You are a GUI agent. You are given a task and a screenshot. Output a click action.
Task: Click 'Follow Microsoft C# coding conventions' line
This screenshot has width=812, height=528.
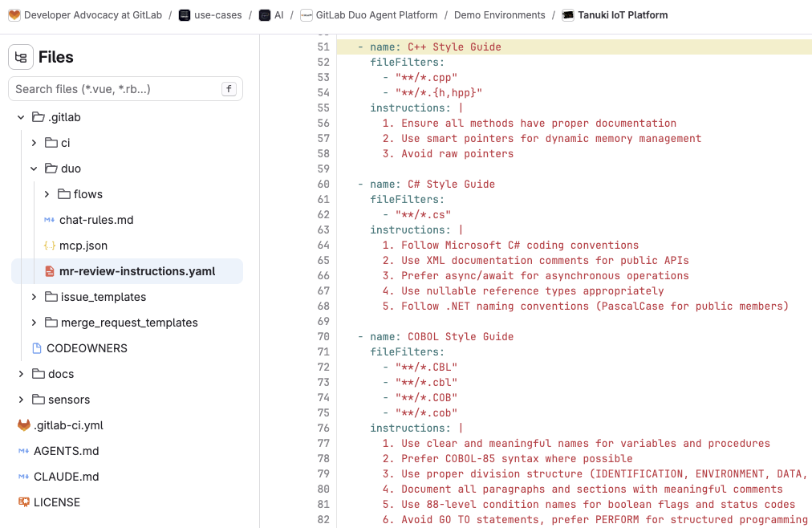510,245
